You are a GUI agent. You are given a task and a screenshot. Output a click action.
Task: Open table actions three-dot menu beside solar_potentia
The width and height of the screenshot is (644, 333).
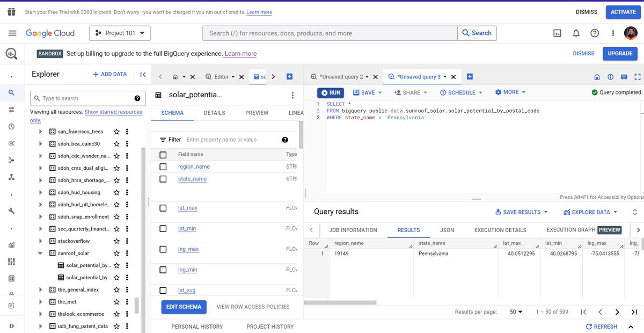(x=292, y=95)
